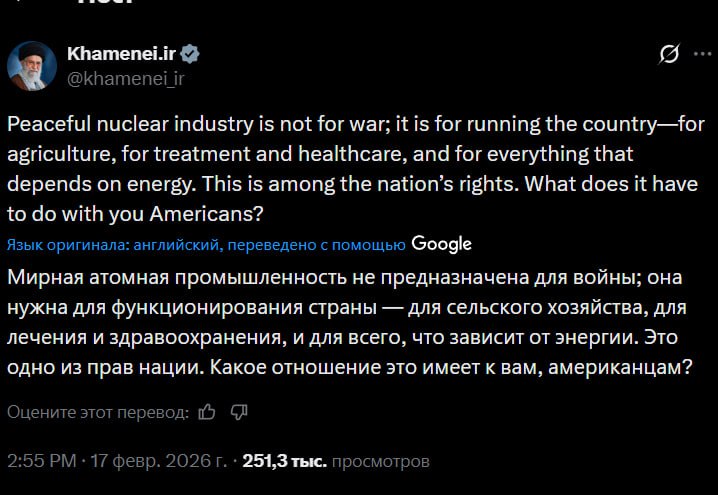Image resolution: width=718 pixels, height=495 pixels.
Task: Open Khamenei.ir profile avatar
Action: 32,65
